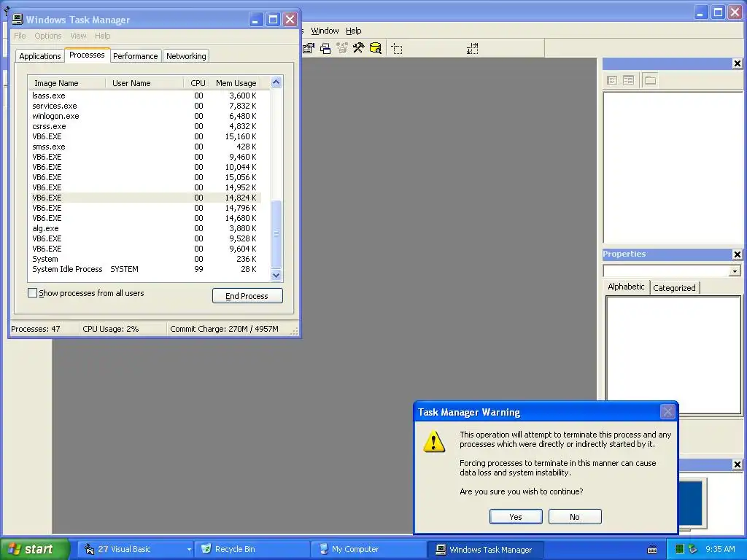Viewport: 747px width, 560px height.
Task: Close the Task Manager Warning dialog
Action: tap(667, 411)
